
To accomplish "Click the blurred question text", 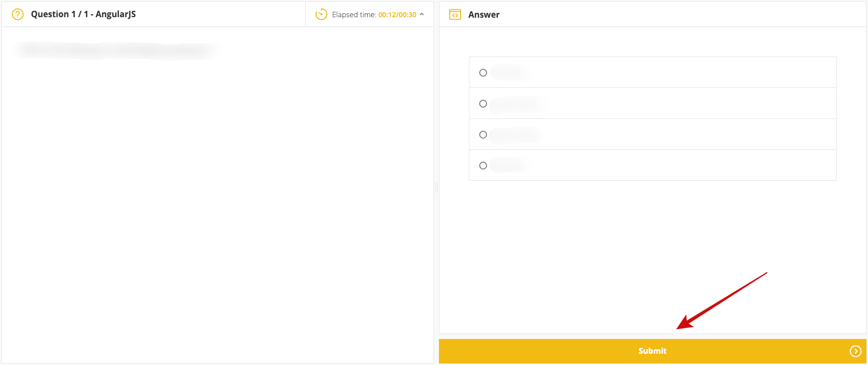I will [x=116, y=50].
